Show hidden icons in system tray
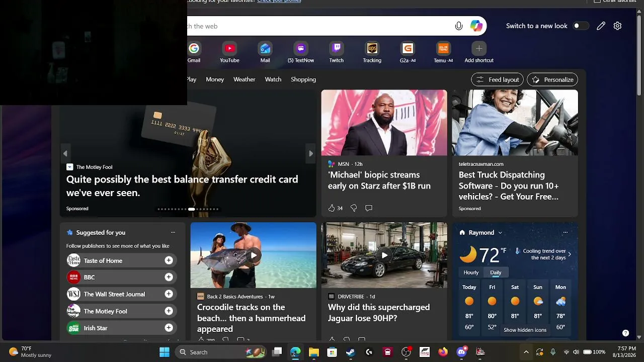The height and width of the screenshot is (362, 644). 526,352
